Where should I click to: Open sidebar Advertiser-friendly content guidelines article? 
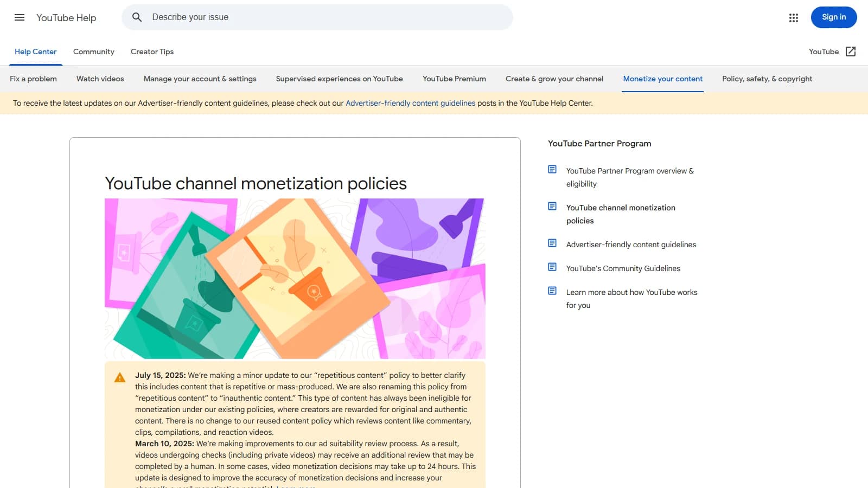pyautogui.click(x=631, y=245)
